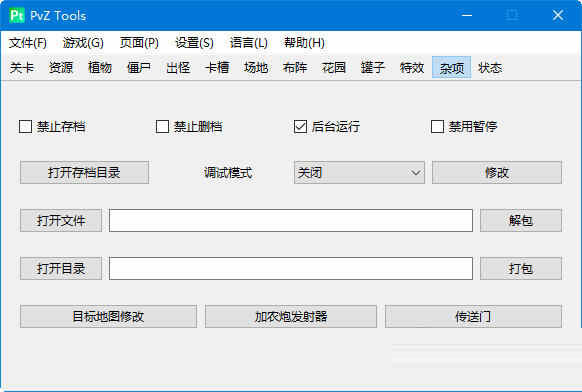Focus the file path field beside 打开文件
Viewport: 582px width, 392px height.
[291, 220]
